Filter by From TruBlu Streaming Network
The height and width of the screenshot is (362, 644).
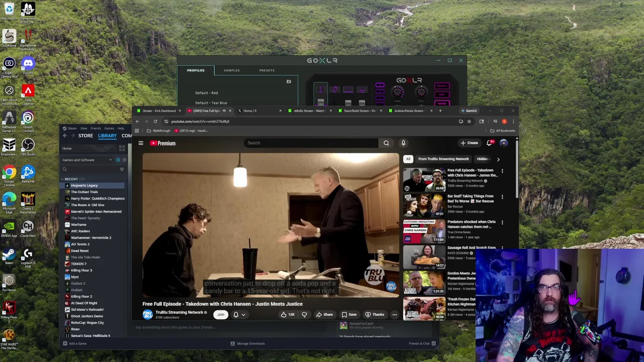[x=443, y=159]
